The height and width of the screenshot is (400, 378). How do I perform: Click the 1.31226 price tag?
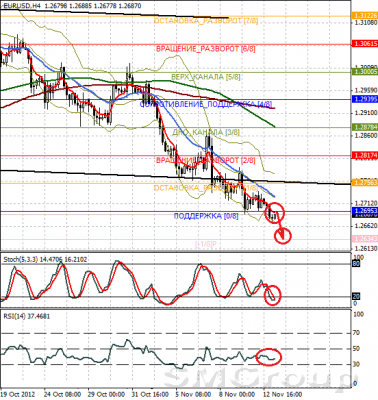click(x=365, y=15)
